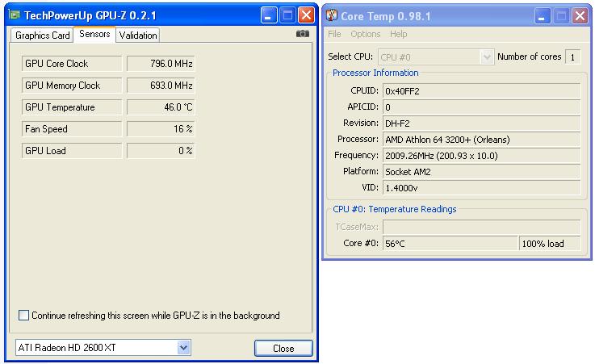Click the Fan Speed label
This screenshot has width=595, height=364.
click(72, 129)
